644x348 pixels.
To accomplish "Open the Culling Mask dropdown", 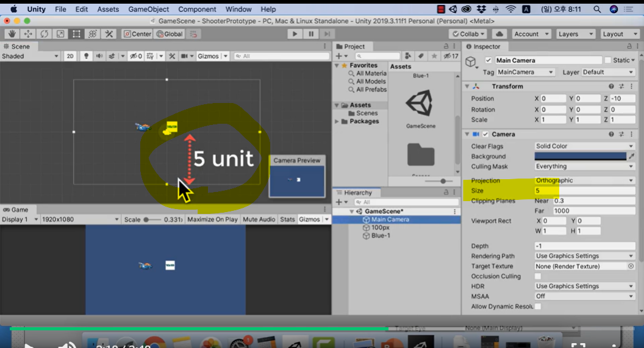I will coord(584,166).
